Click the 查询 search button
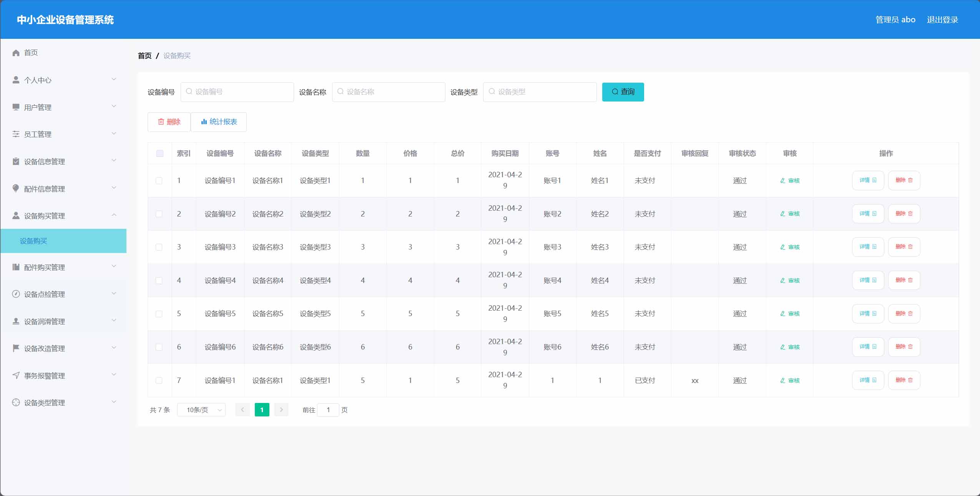The height and width of the screenshot is (496, 980). (x=623, y=92)
